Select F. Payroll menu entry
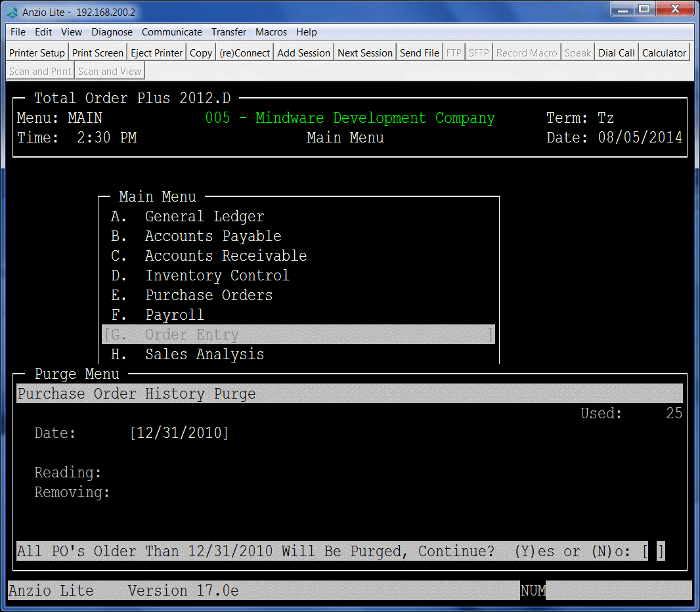The height and width of the screenshot is (612, 700). pyautogui.click(x=157, y=315)
